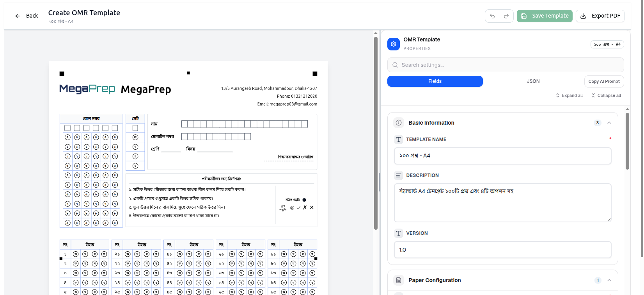Focus the Search settings field
The height and width of the screenshot is (295, 644).
tap(506, 65)
